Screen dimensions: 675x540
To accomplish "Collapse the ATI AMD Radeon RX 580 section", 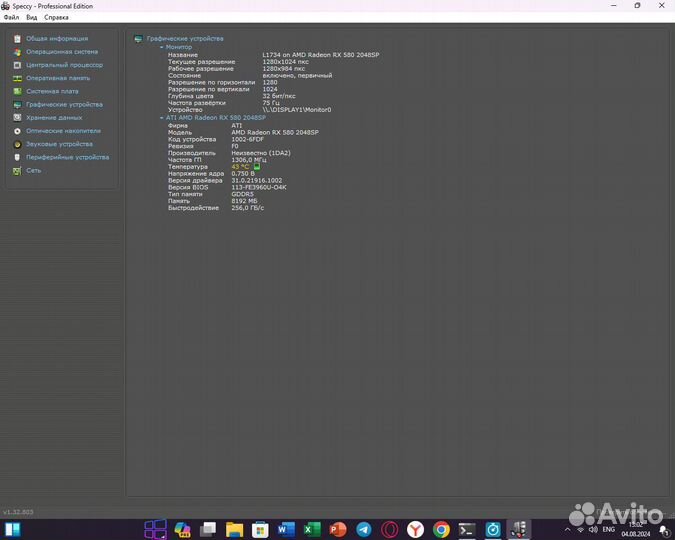I will 162,118.
